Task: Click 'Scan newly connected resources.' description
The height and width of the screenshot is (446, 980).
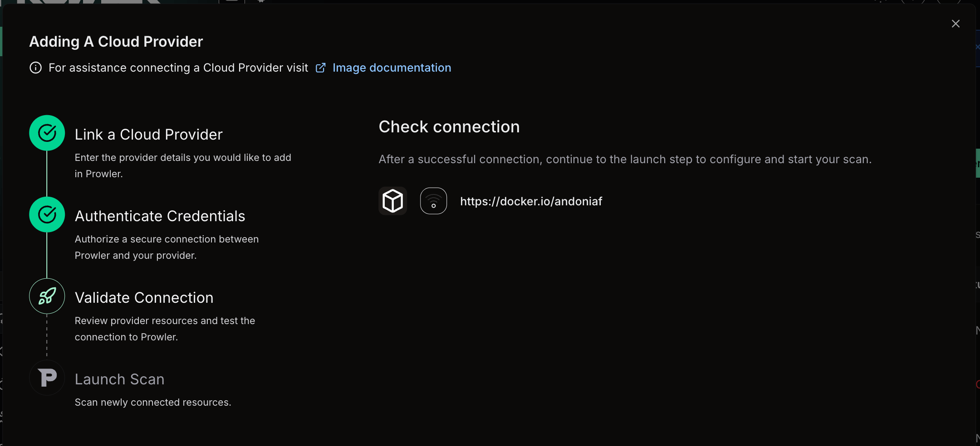Action: pos(153,402)
